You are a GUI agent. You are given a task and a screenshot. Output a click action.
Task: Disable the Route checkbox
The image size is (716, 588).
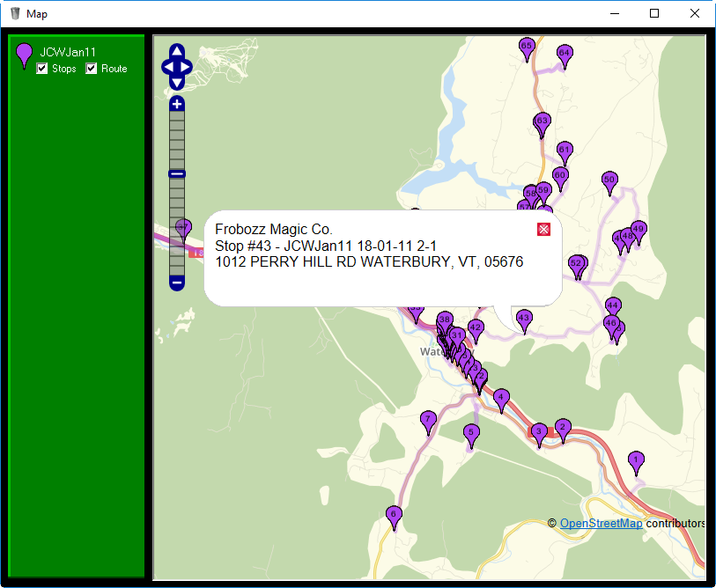coord(92,69)
